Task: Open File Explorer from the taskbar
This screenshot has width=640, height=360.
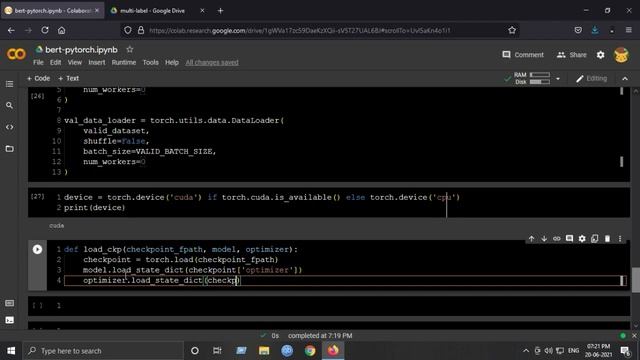Action: point(264,351)
